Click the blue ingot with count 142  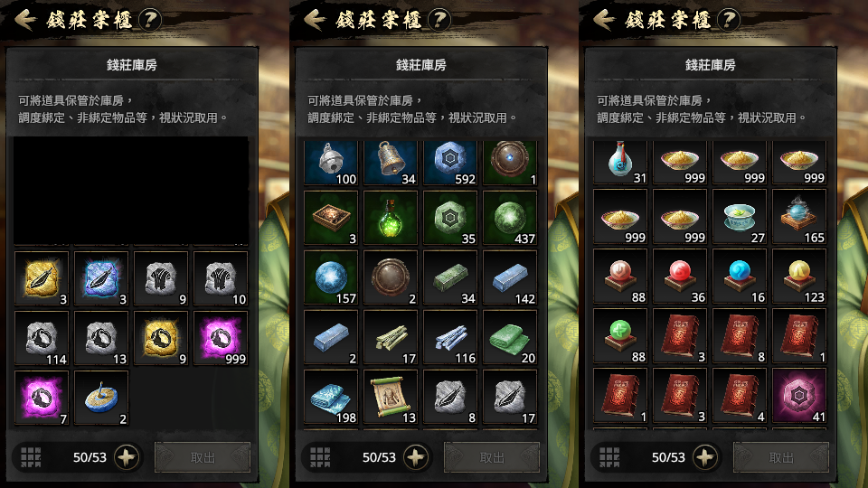point(510,277)
